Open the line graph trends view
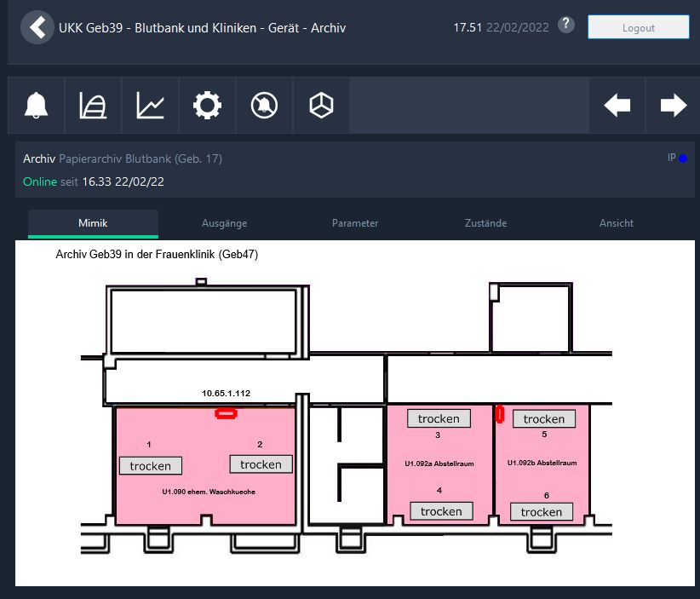The image size is (700, 599). coord(151,106)
